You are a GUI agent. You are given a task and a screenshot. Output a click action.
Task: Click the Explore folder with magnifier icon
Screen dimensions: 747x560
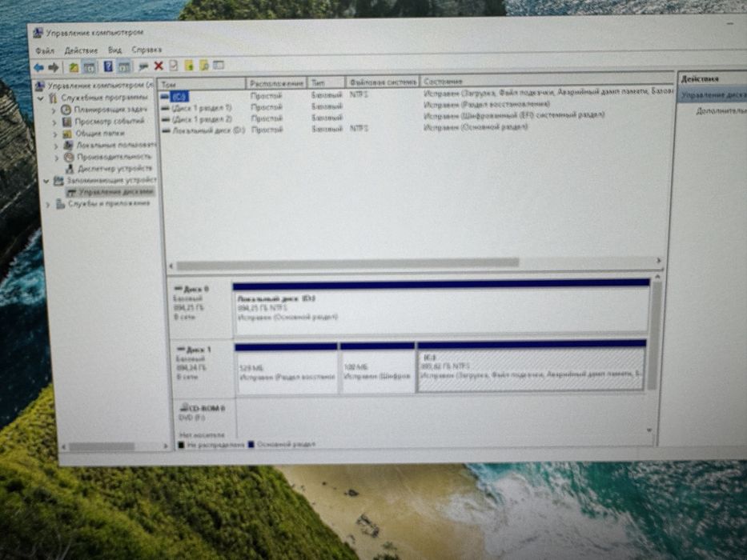tap(204, 66)
